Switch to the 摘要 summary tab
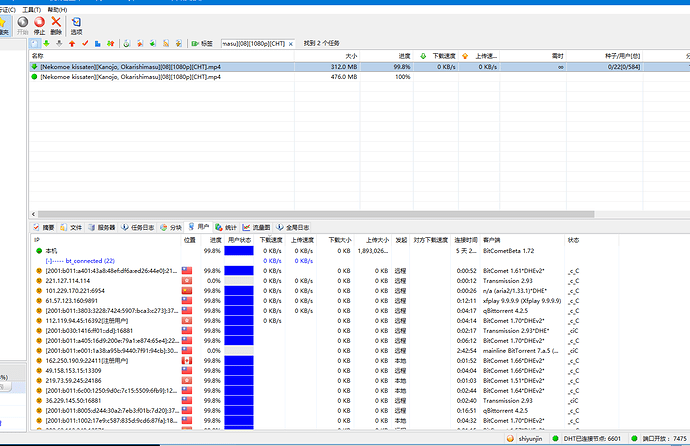This screenshot has height=446, width=690. (44, 227)
